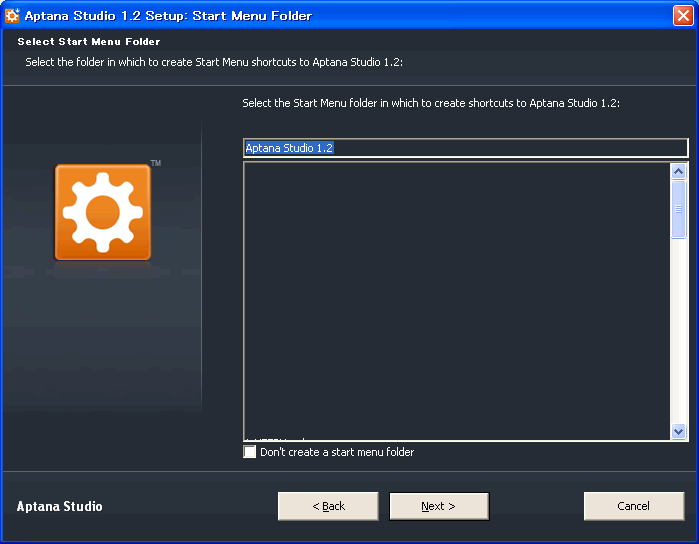The image size is (699, 544).
Task: Enable the "Don't create a start menu folder" checkbox
Action: pyautogui.click(x=250, y=452)
